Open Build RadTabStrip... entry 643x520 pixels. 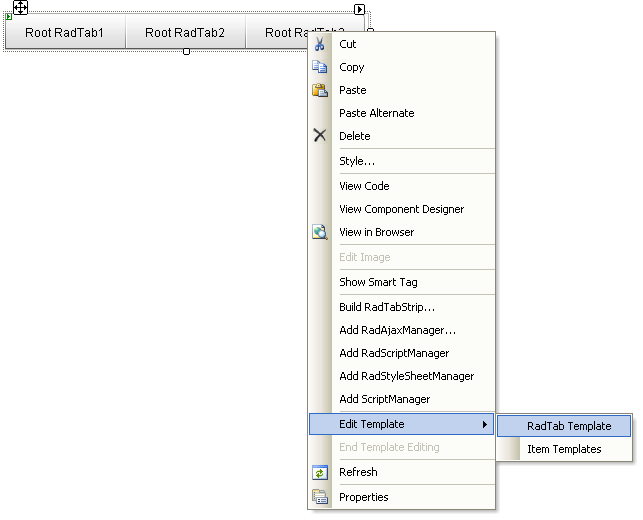point(401,307)
